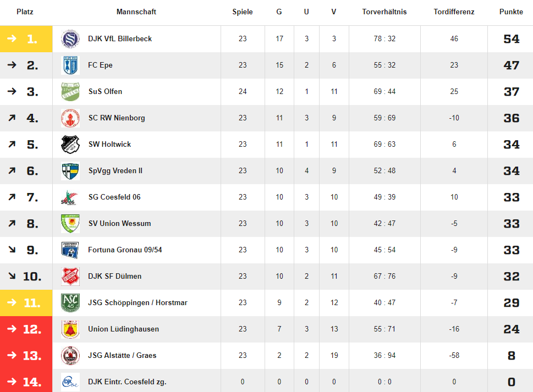Click the DJK VfL Billerbeck club crest
The image size is (533, 392).
70,38
